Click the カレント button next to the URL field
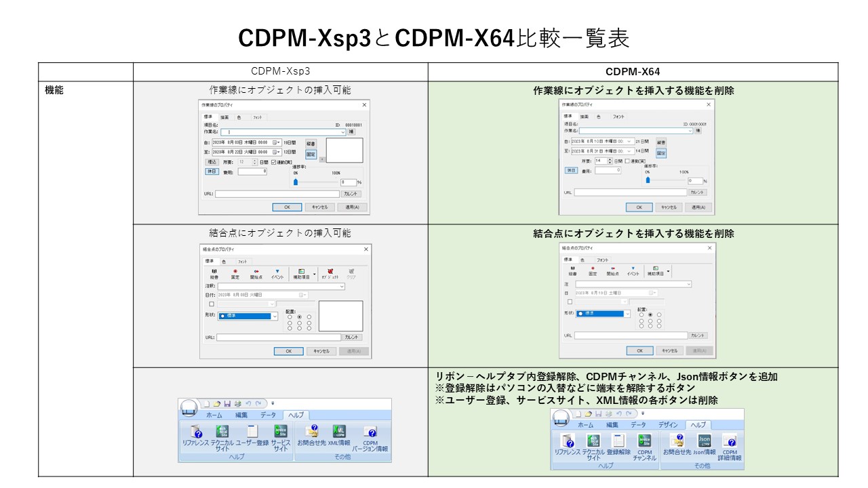This screenshot has width=868, height=488. (353, 337)
